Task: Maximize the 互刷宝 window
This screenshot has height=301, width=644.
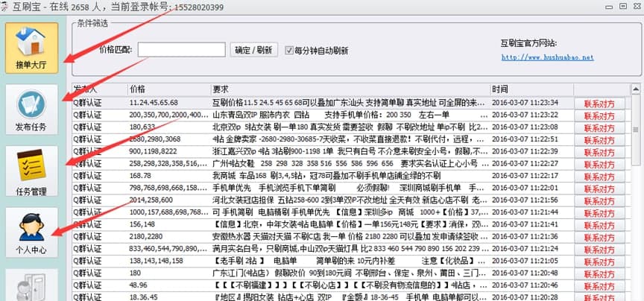Action: (623, 6)
